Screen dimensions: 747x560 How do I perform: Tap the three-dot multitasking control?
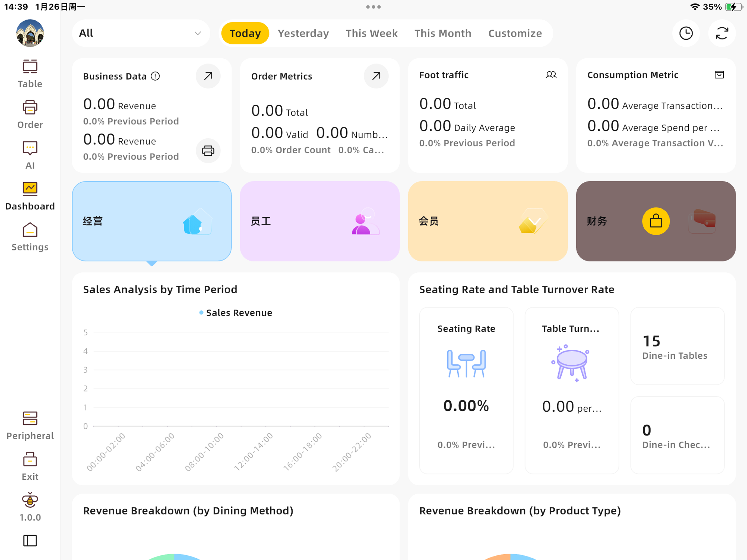click(373, 7)
